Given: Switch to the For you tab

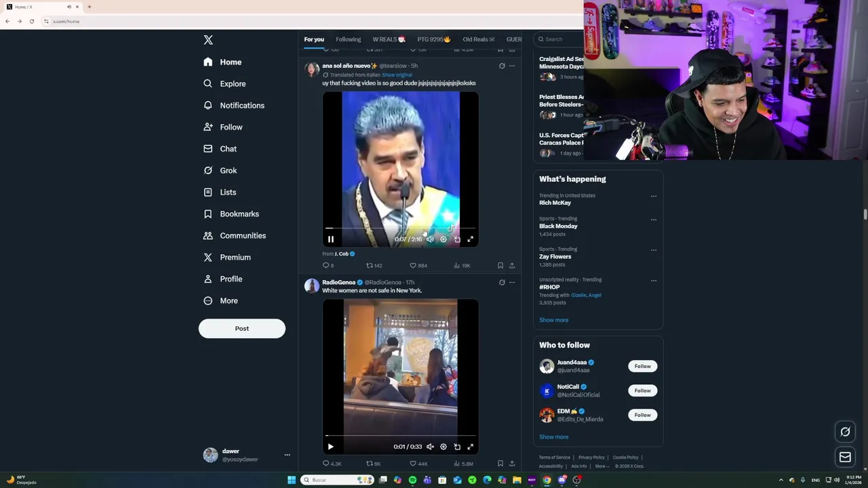Looking at the screenshot, I should (x=314, y=39).
